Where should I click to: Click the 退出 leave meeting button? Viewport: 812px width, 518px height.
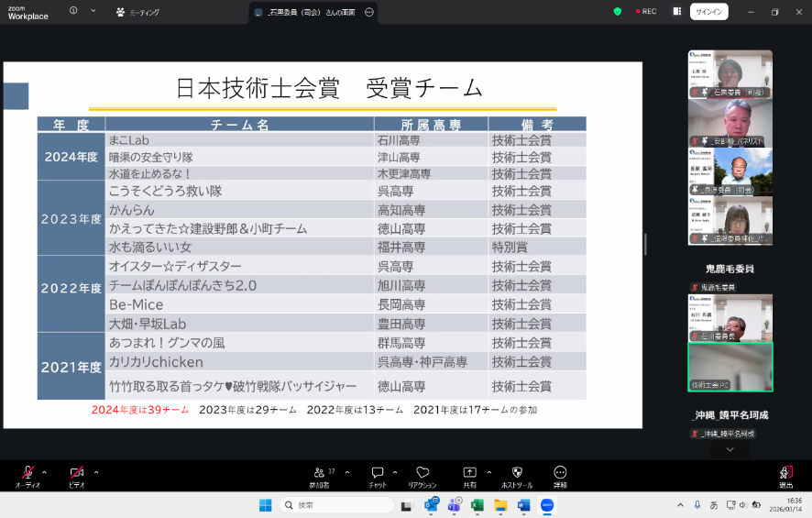(x=785, y=473)
